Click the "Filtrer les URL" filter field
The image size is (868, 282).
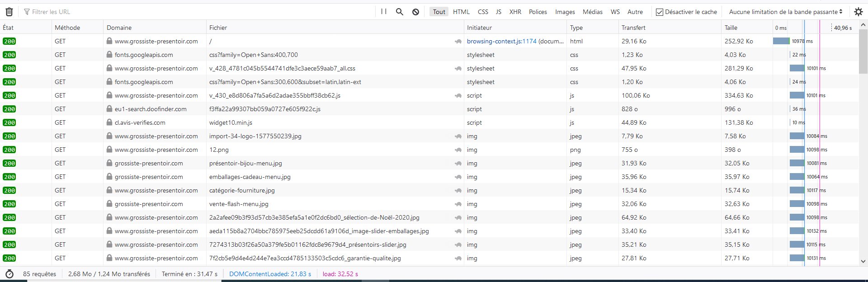point(199,12)
